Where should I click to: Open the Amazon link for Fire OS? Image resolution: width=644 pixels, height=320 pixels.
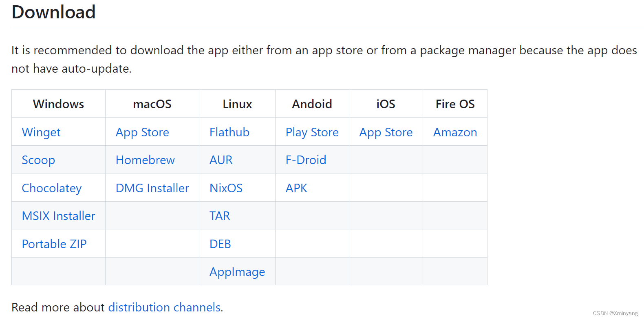pos(455,132)
